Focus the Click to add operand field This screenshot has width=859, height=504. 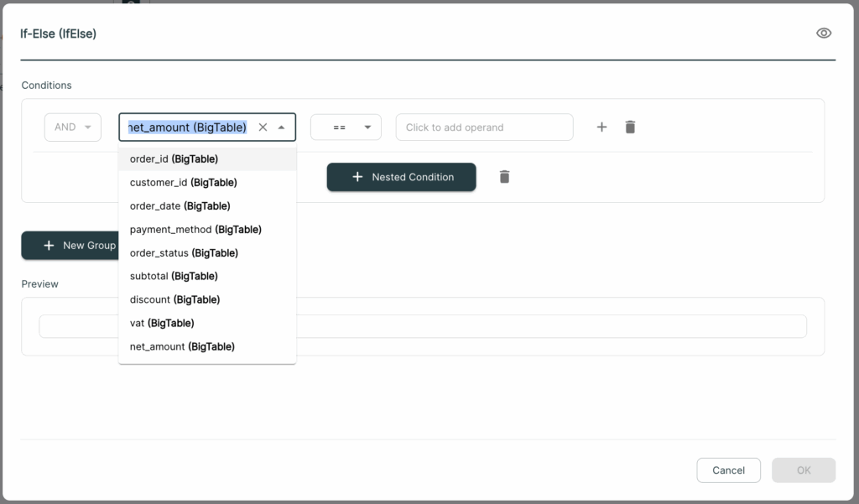(484, 127)
